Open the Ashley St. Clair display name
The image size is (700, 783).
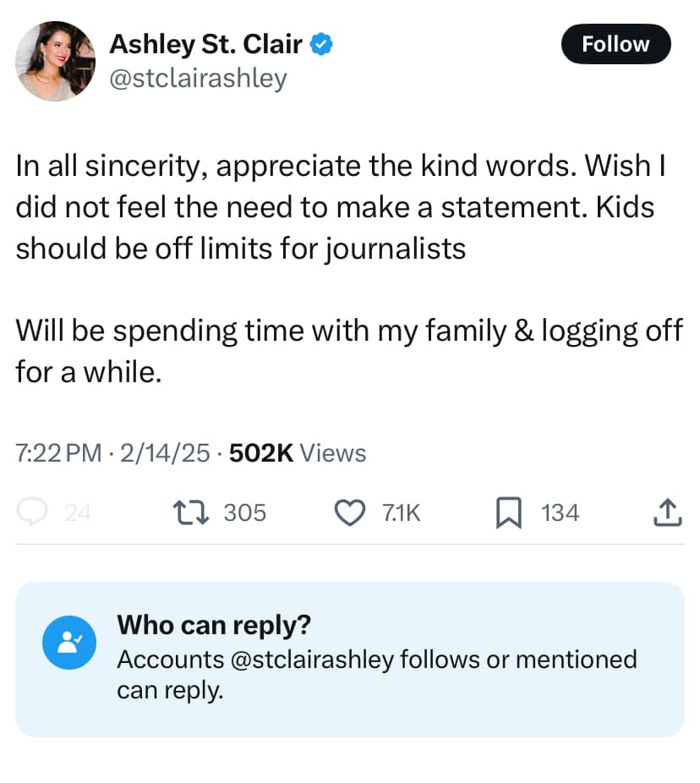(x=206, y=43)
